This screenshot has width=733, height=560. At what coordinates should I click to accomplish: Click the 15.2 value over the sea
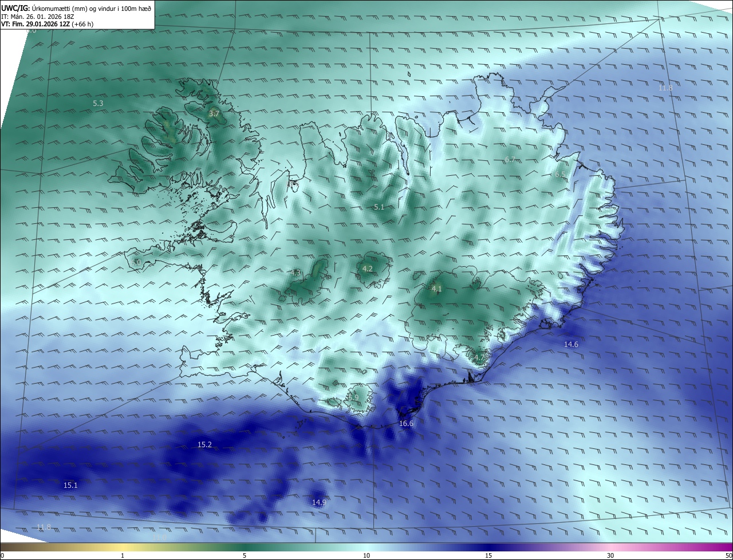(x=204, y=445)
